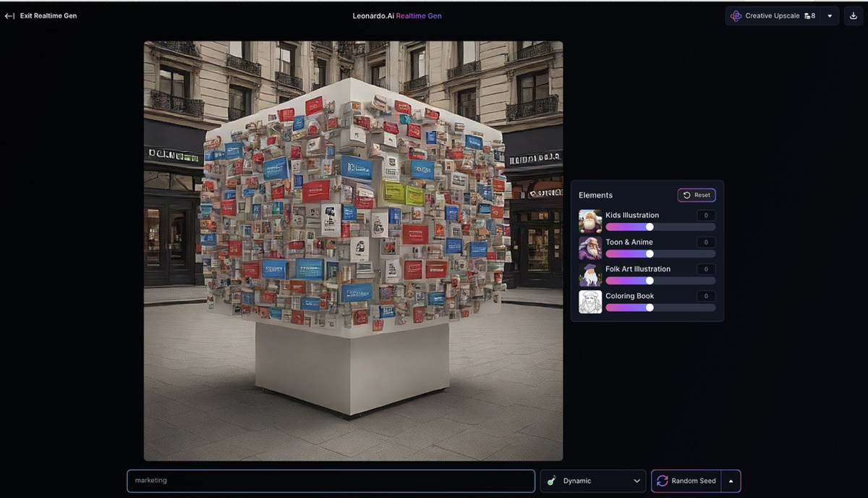Click the Kids Illustration value box
Screen dimensions: 868x498
(x=706, y=216)
